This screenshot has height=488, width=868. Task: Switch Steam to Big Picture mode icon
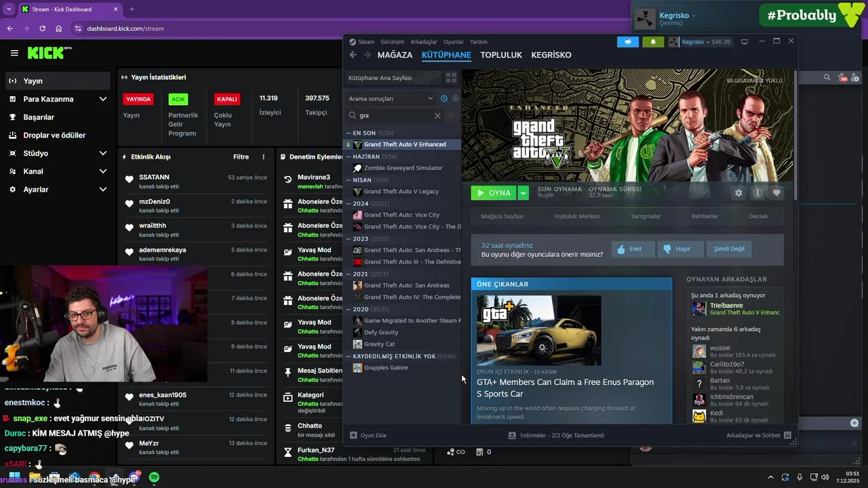[x=745, y=42]
